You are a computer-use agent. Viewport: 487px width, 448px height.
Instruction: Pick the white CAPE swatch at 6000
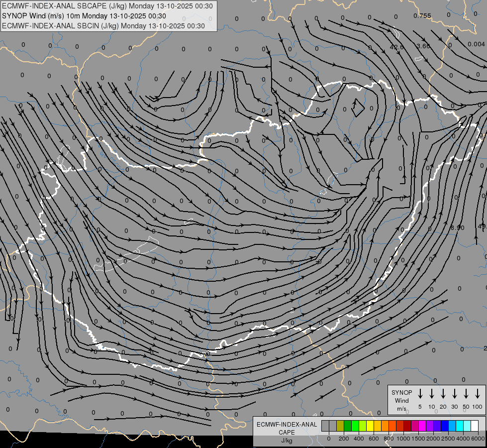coord(475,426)
